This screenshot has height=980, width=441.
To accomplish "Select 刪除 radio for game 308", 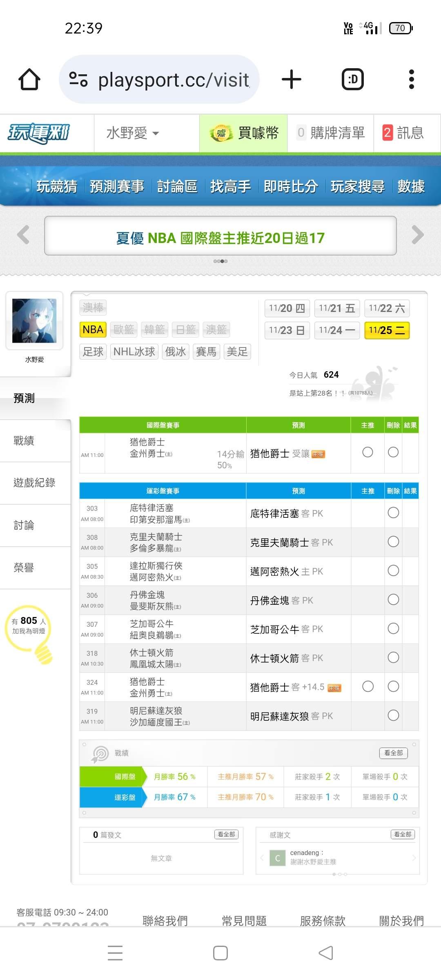I will click(393, 542).
